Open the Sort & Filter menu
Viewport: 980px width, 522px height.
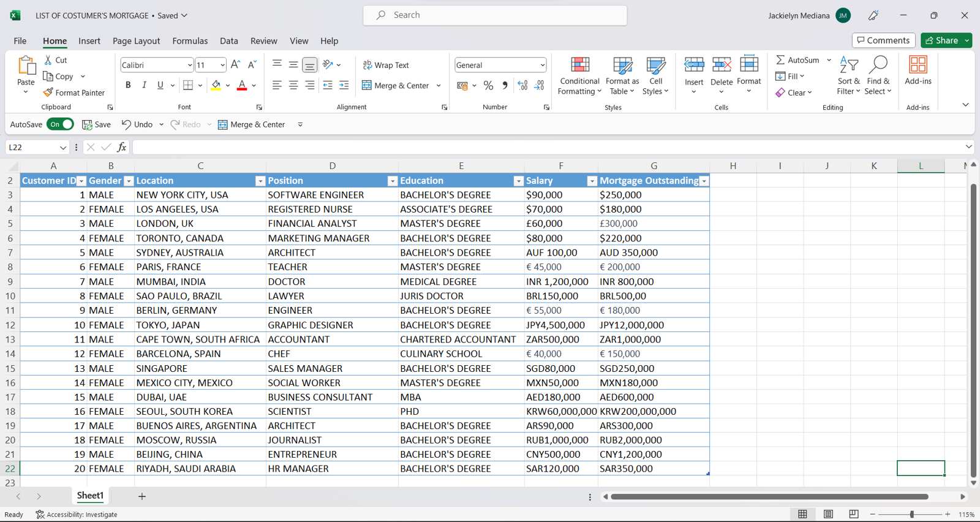coord(849,76)
